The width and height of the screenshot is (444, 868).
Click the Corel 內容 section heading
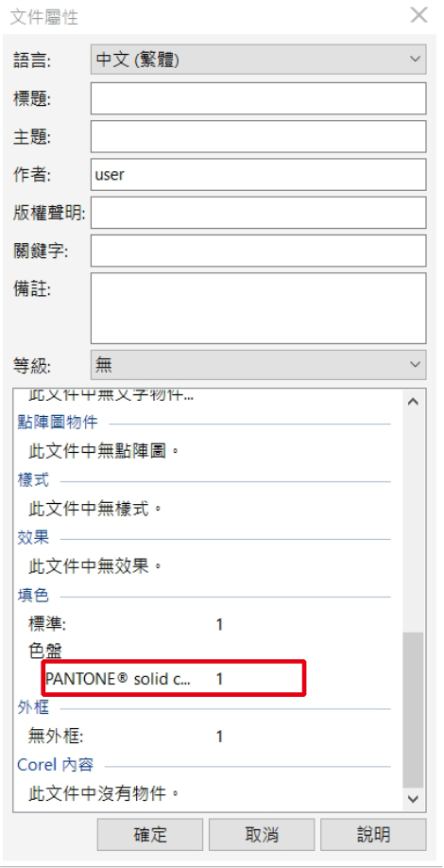[56, 765]
